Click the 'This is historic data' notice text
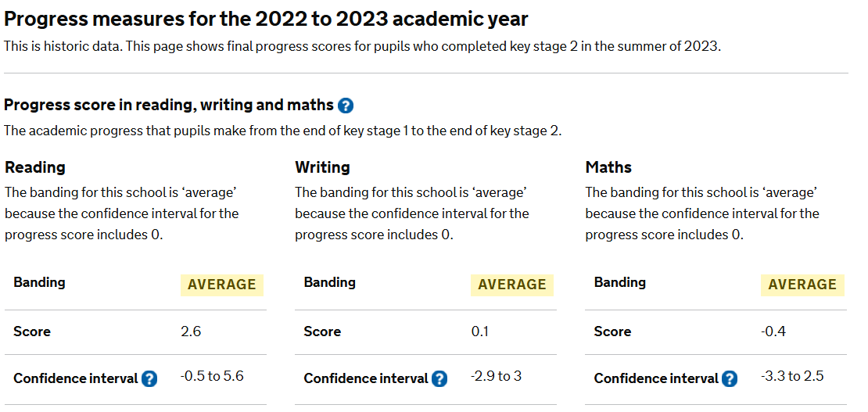Viewport: 868px width, 412px height. tap(361, 46)
